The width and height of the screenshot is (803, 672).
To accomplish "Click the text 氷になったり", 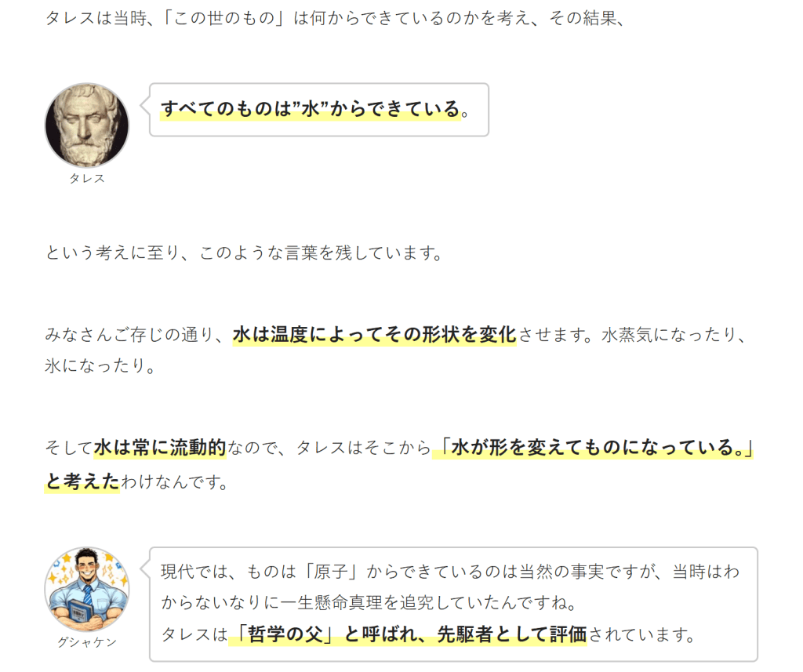I will coord(100,365).
